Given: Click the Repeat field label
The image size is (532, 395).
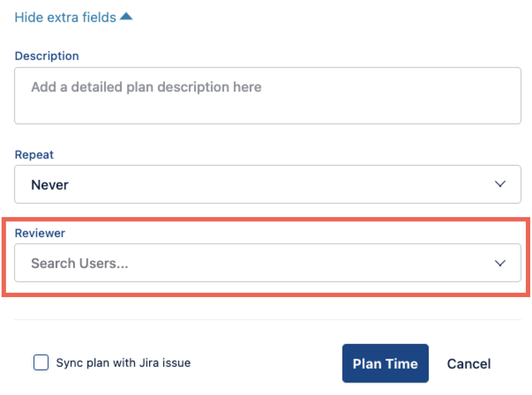Looking at the screenshot, I should click(x=34, y=155).
